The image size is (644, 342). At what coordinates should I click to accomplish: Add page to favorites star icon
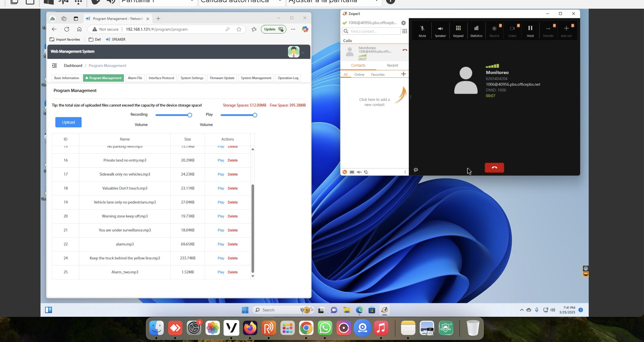coord(239,29)
